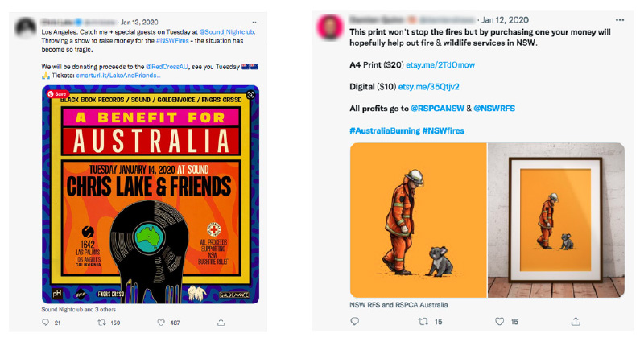Click the Pinterest Save button on poster
Viewport: 644px width, 342px height.
tap(57, 94)
